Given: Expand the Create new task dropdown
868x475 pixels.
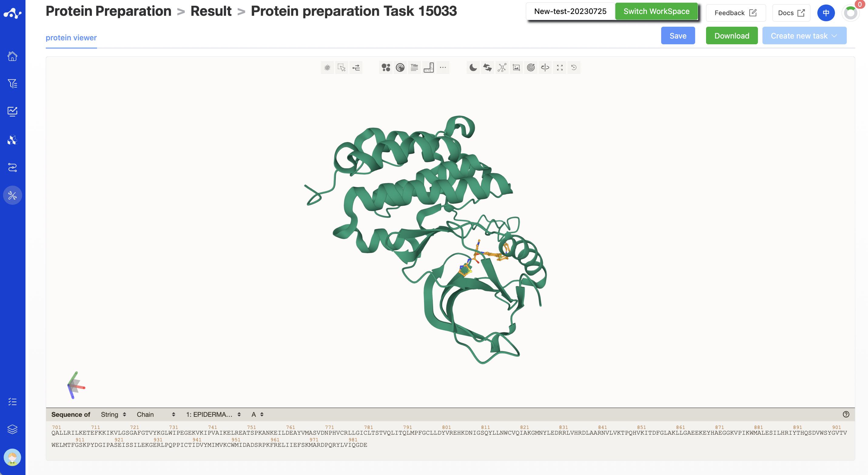Looking at the screenshot, I should tap(804, 36).
